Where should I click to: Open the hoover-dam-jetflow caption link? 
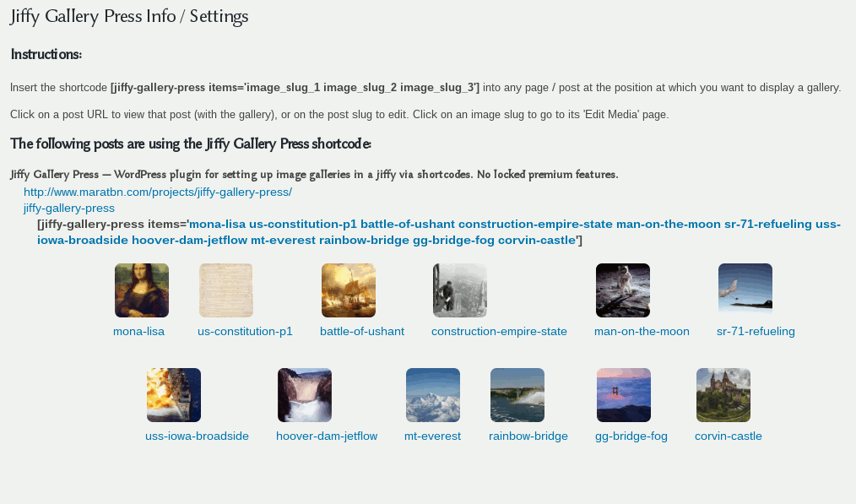(x=327, y=436)
